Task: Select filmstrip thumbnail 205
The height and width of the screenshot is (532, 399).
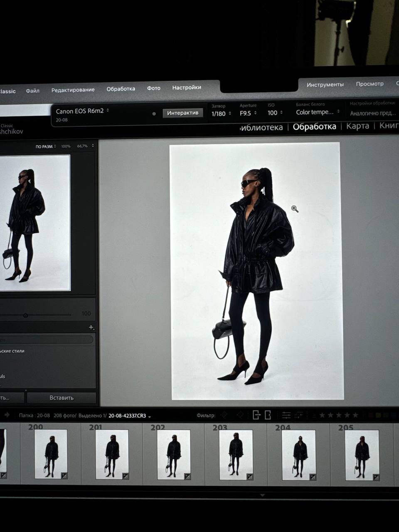Action: (x=362, y=456)
